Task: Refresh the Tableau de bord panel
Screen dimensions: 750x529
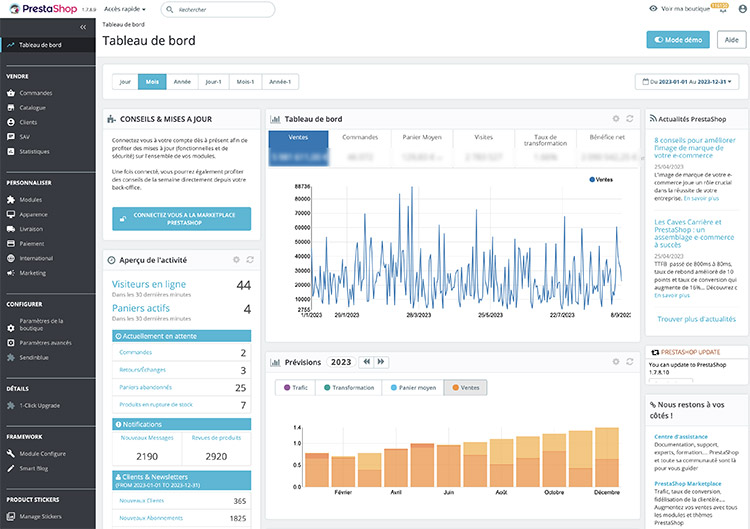Action: (630, 119)
